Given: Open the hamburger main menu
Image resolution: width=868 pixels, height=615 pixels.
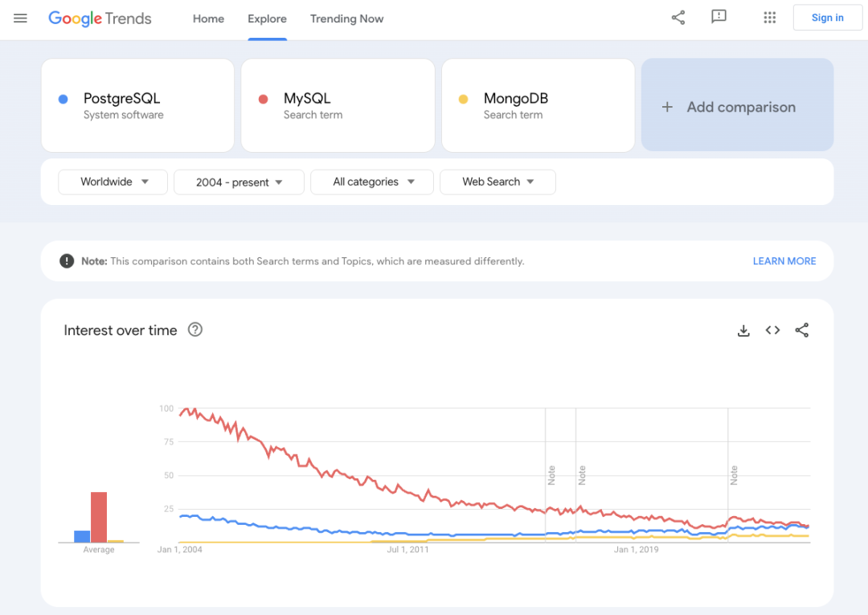Looking at the screenshot, I should tap(21, 18).
